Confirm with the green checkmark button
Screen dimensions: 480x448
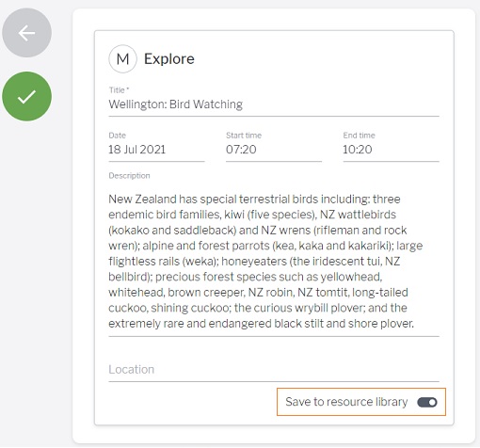[x=26, y=96]
